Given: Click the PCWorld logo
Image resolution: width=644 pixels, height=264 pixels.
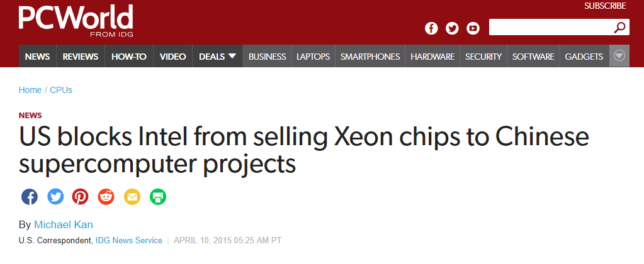Looking at the screenshot, I should point(76,20).
